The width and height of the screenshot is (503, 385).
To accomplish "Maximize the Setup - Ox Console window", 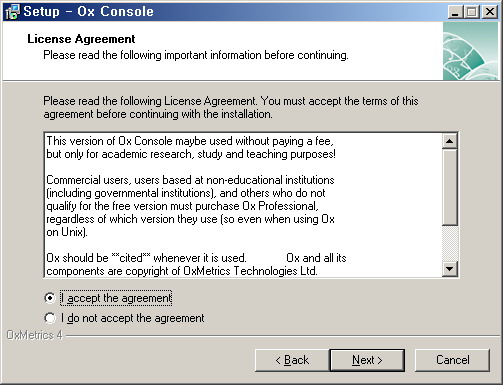I will [x=472, y=12].
